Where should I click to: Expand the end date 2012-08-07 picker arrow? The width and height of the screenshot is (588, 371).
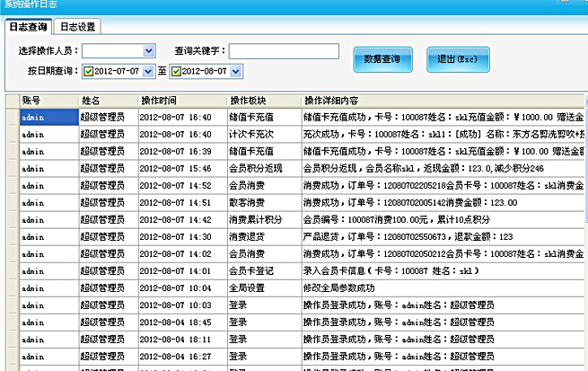click(x=235, y=71)
